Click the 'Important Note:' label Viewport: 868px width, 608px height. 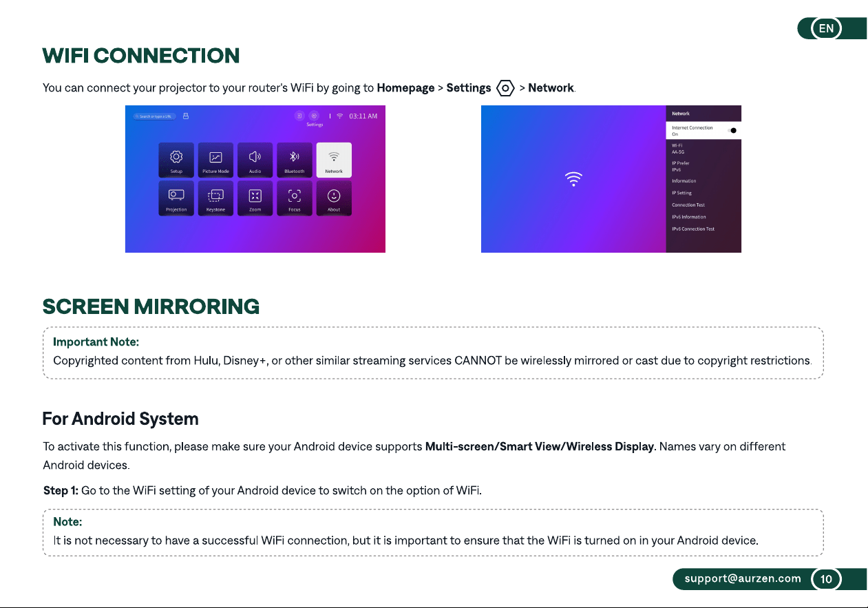[x=96, y=342]
